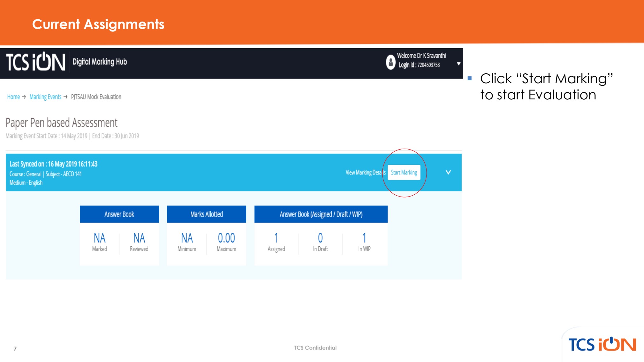Go to Home breadcrumb link
The width and height of the screenshot is (644, 362).
tap(13, 97)
